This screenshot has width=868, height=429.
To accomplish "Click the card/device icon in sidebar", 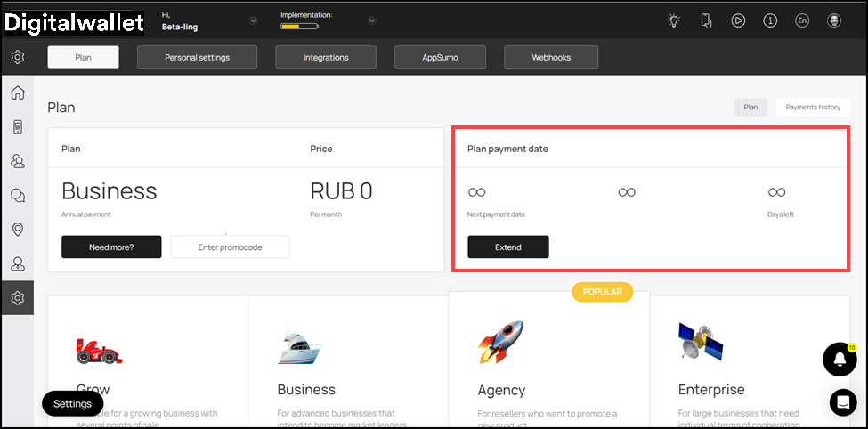I will coord(17,127).
